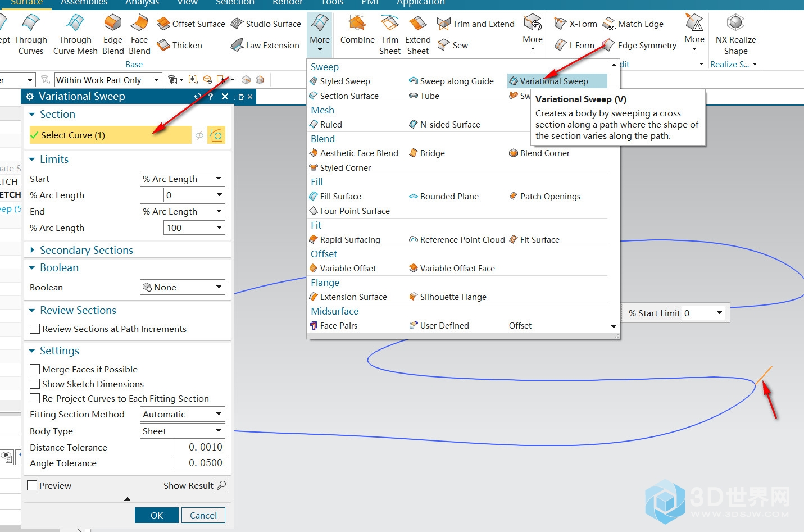Choose Four Point Surface menu entry
The width and height of the screenshot is (804, 532).
coord(349,211)
